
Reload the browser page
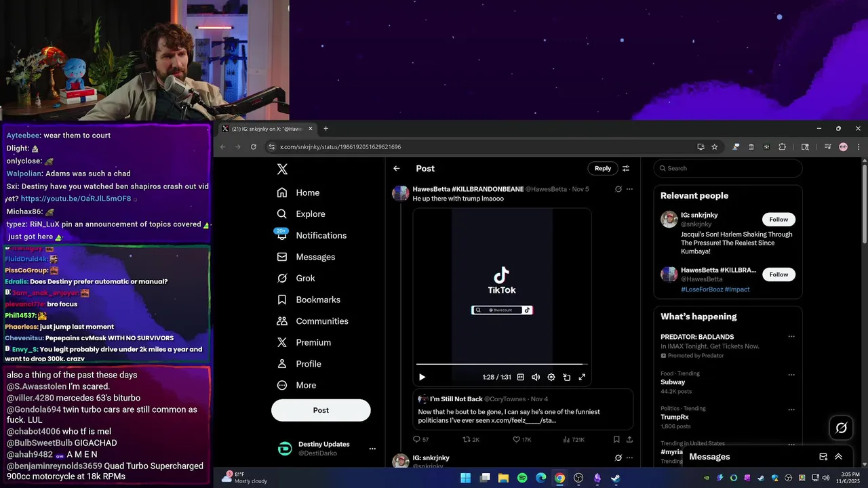point(254,146)
